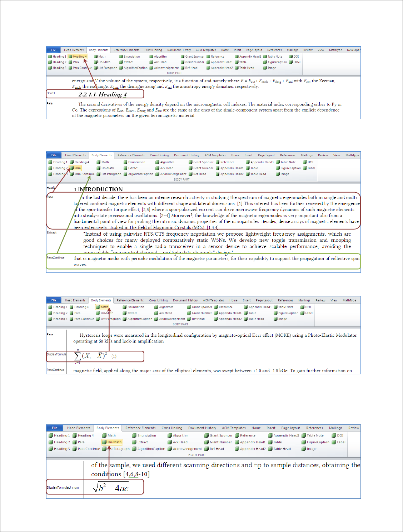Open Mailings tab in the ribbon with Un-Math highlighted

pyautogui.click(x=335, y=428)
